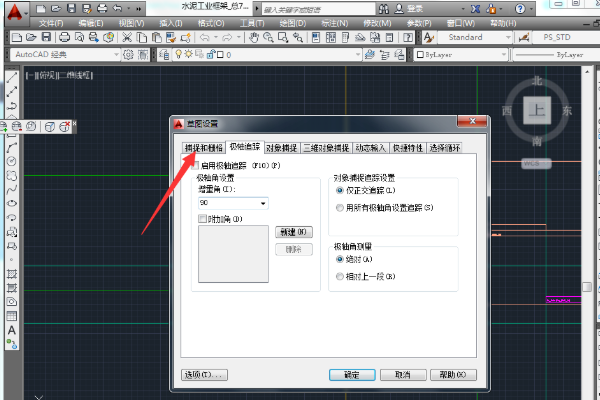Open the Layer Properties Manager icon
The image size is (600, 400).
164,55
